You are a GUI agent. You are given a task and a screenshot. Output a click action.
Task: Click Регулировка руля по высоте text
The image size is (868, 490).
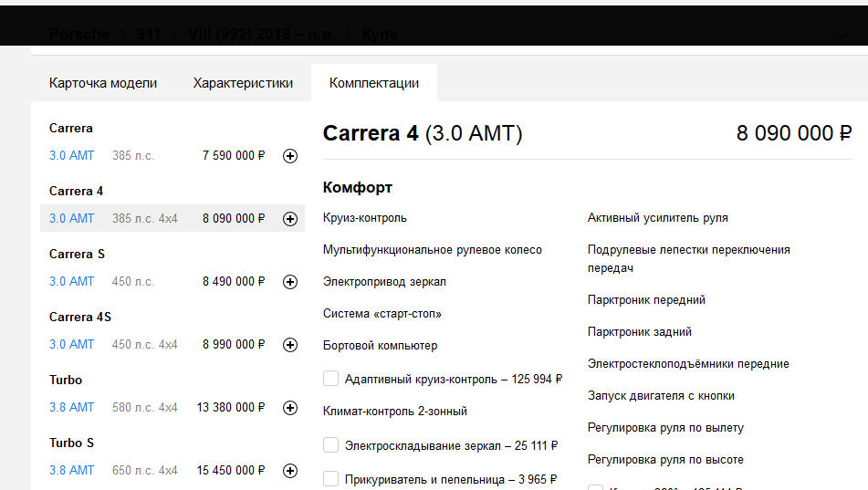tap(665, 460)
